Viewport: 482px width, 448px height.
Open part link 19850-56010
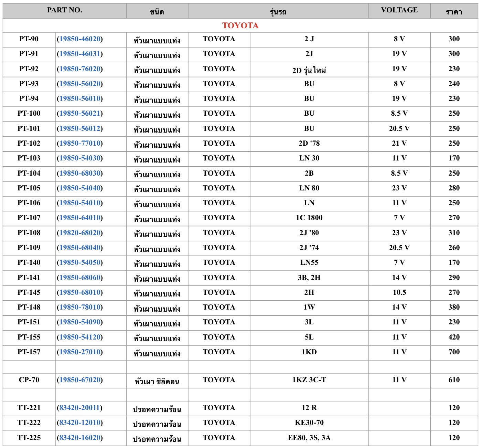pyautogui.click(x=80, y=98)
